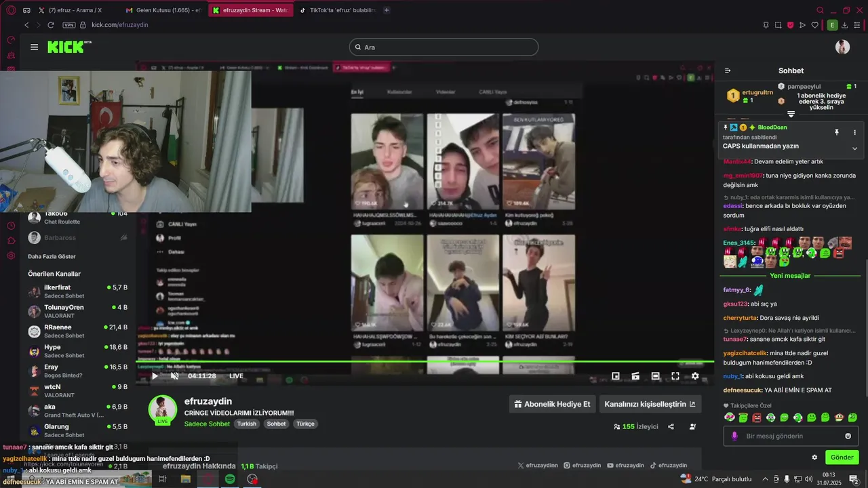Send the chat message with Gönder
The height and width of the screenshot is (488, 868).
pyautogui.click(x=842, y=457)
